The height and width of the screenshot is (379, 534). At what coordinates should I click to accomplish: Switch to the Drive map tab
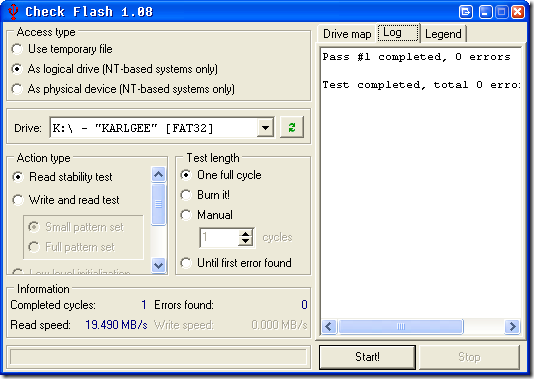pos(347,34)
